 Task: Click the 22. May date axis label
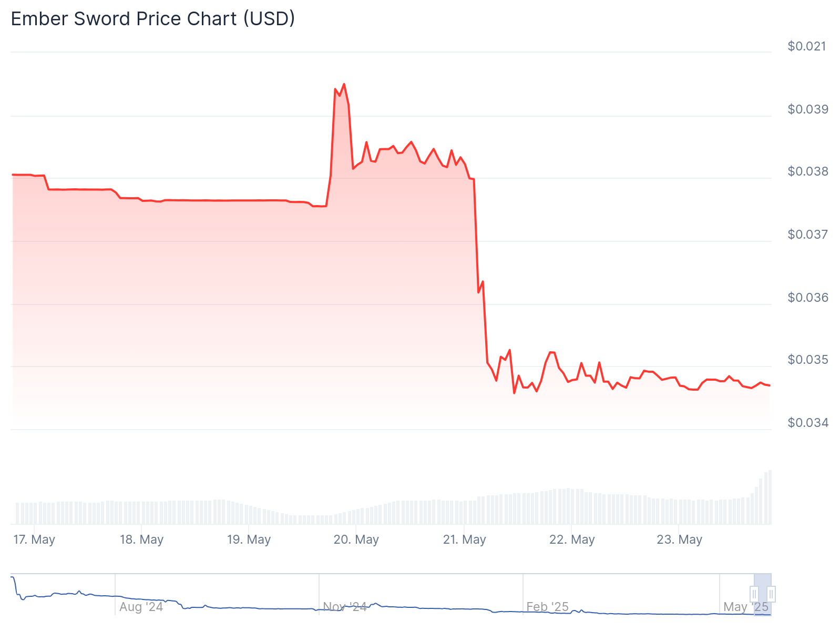tap(572, 540)
